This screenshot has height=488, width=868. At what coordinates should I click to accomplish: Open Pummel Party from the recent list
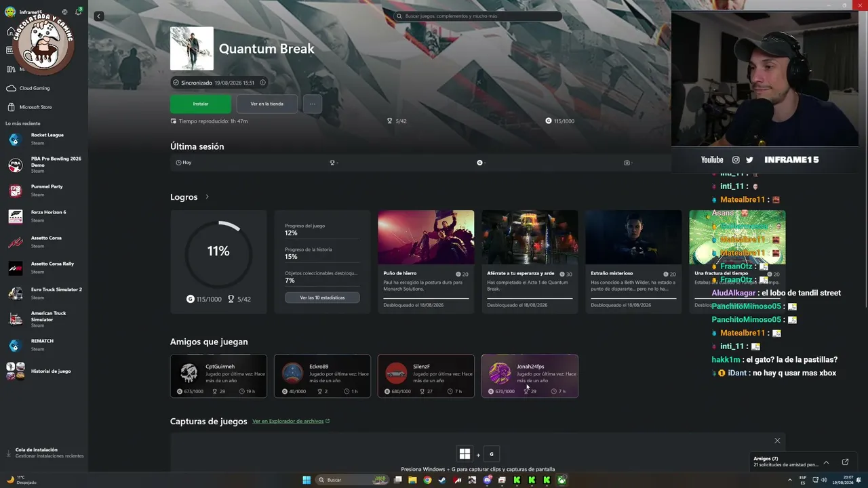[44, 190]
